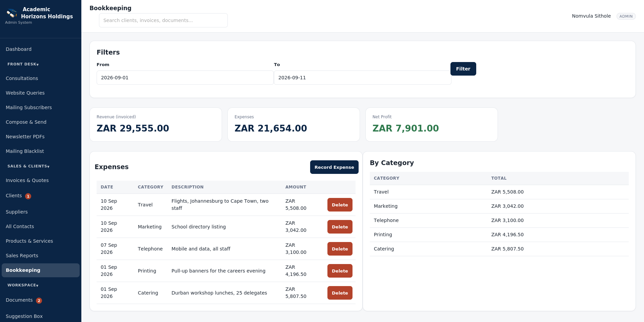This screenshot has width=644, height=322.
Task: Delete the Travel flights expense
Action: click(x=340, y=205)
